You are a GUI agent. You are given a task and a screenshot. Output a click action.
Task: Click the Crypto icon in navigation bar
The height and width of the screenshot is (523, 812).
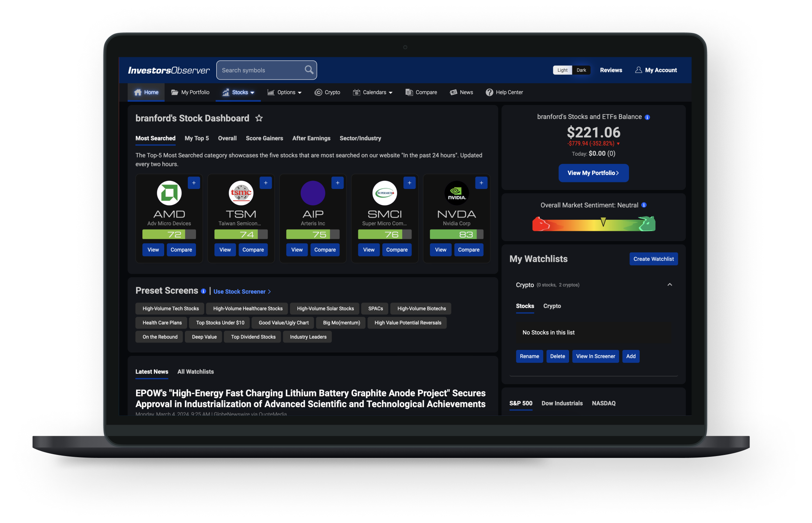(x=318, y=92)
